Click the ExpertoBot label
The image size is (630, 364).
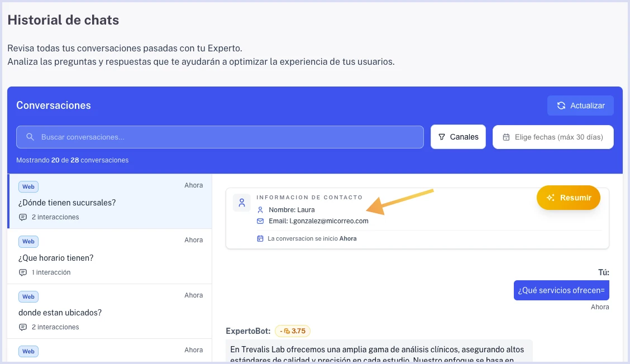coord(248,331)
